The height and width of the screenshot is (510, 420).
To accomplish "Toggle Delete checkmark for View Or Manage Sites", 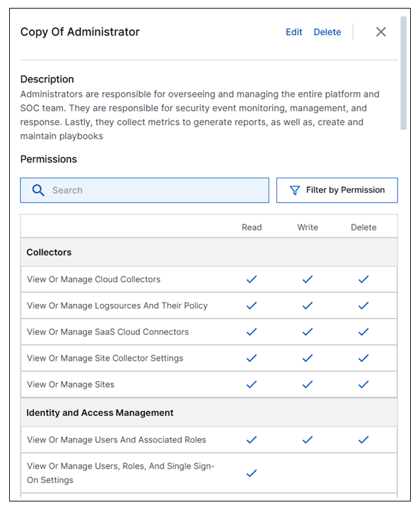I will (363, 384).
